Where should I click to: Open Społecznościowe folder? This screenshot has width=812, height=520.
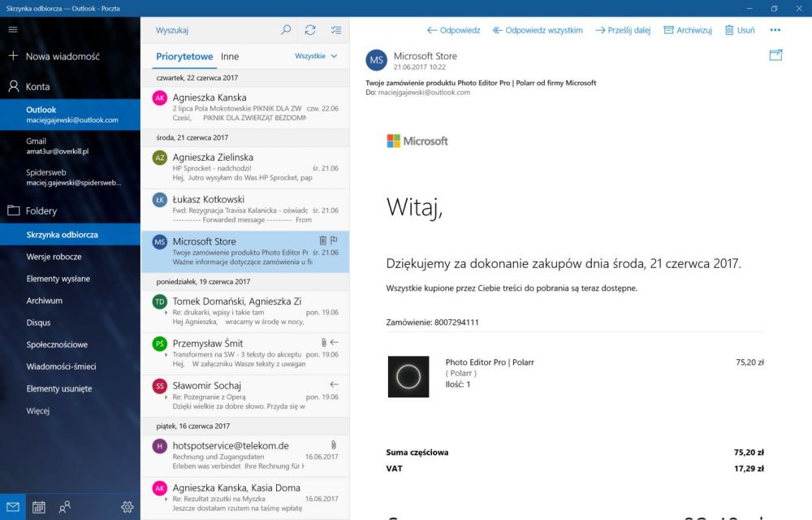click(70, 344)
